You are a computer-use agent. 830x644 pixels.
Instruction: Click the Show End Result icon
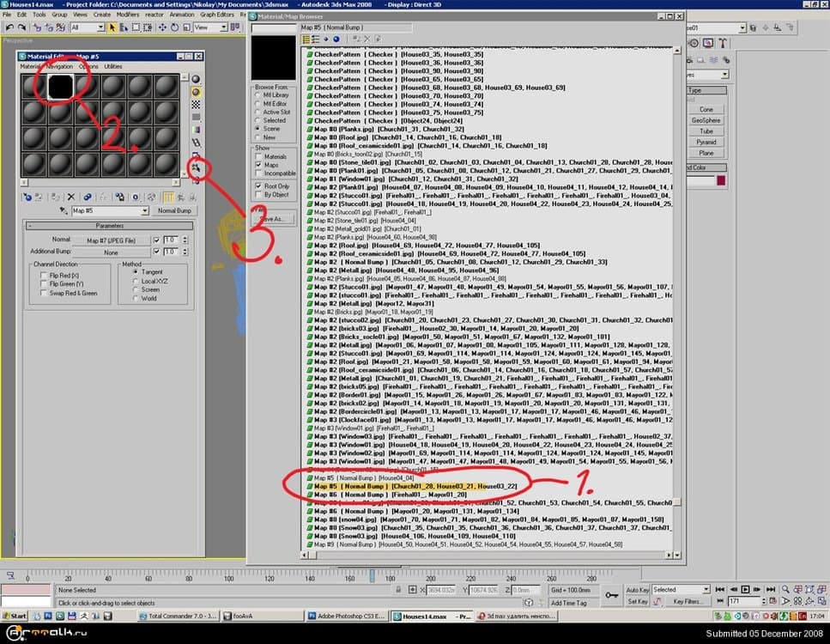167,197
